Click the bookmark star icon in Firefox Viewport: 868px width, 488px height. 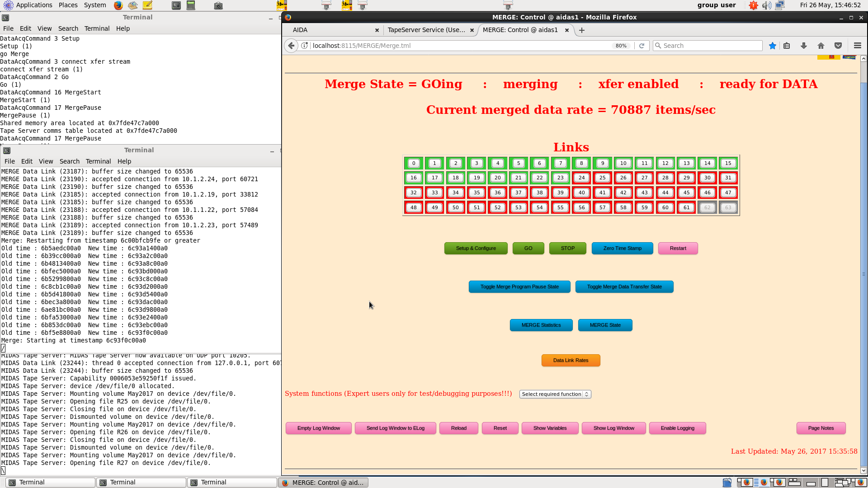[x=773, y=46]
